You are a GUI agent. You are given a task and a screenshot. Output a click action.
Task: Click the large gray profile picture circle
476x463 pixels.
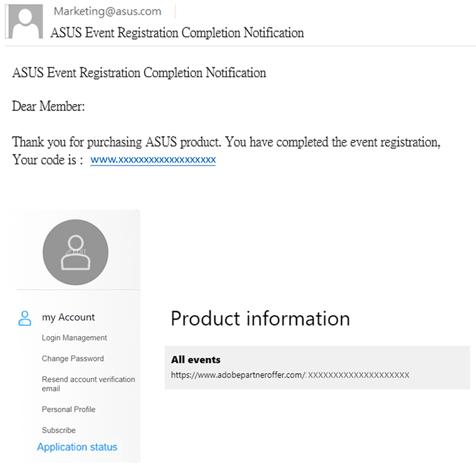click(x=76, y=252)
